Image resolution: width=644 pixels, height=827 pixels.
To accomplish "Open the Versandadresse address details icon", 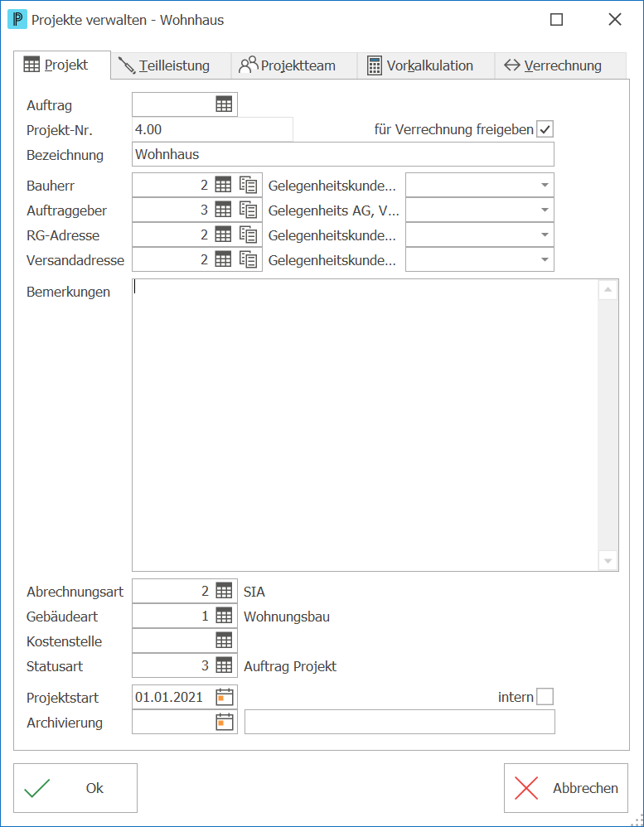I will click(x=249, y=259).
